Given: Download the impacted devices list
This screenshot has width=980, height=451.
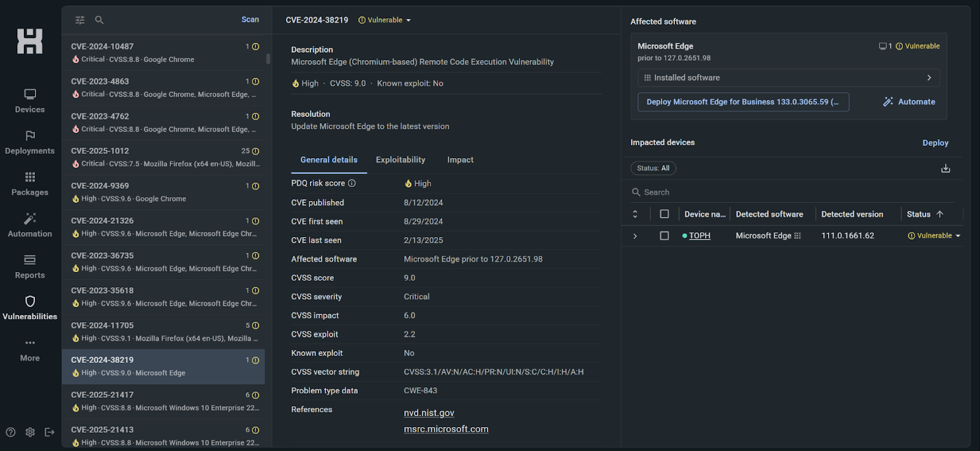Looking at the screenshot, I should tap(946, 169).
